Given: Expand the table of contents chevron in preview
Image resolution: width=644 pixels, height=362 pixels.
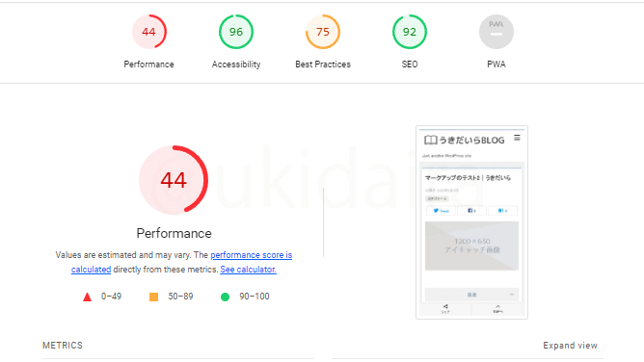Looking at the screenshot, I should click(512, 295).
